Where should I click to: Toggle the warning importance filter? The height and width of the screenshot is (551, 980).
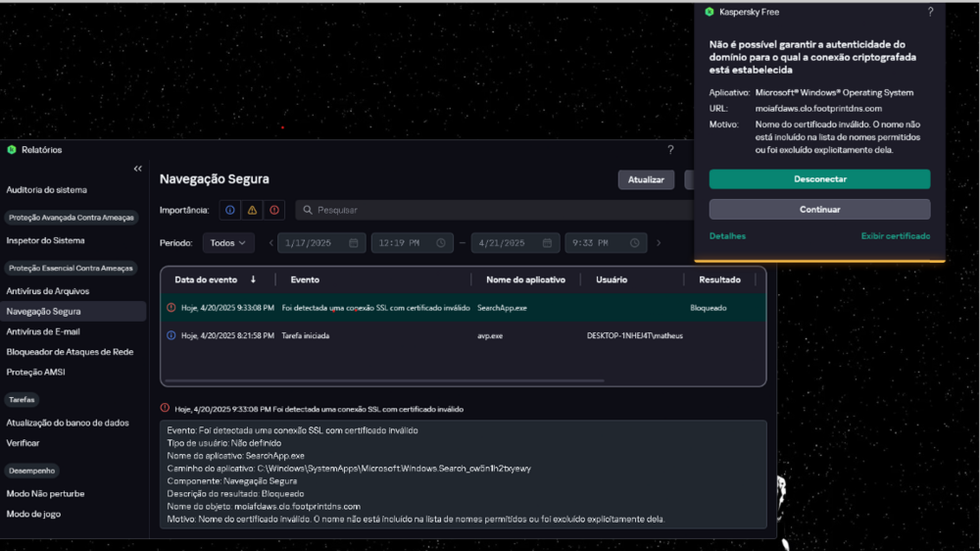click(252, 210)
